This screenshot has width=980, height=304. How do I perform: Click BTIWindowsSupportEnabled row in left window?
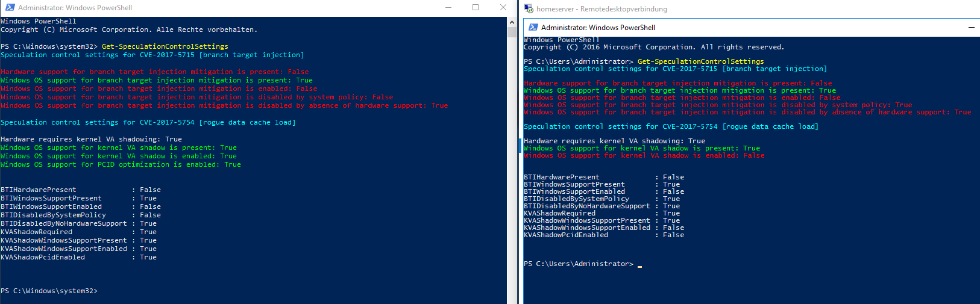(81, 206)
